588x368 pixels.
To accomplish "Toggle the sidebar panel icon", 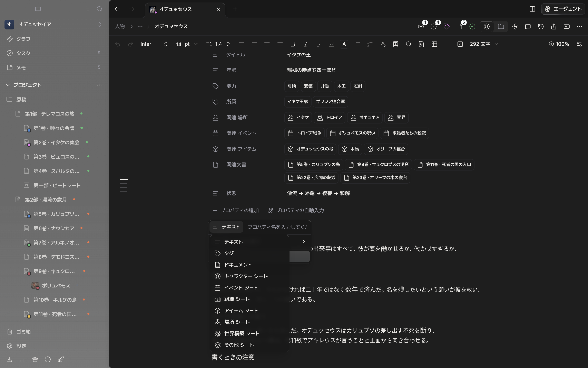I will pyautogui.click(x=38, y=9).
